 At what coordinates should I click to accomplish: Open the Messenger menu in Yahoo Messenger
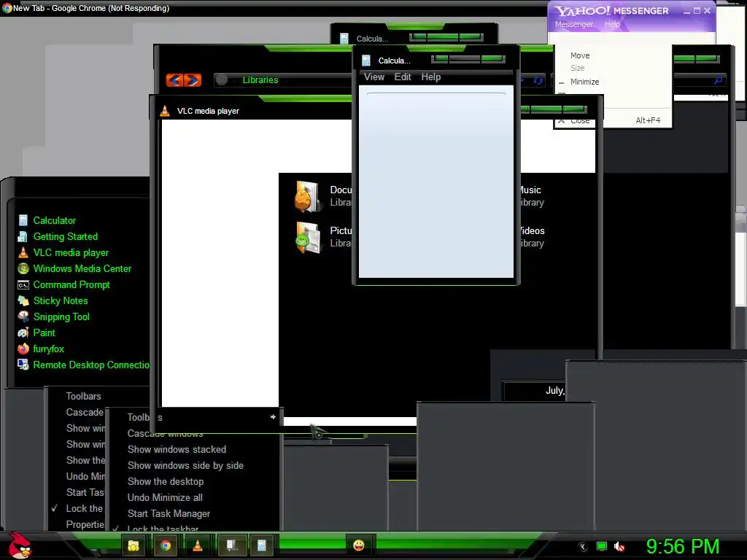click(574, 24)
